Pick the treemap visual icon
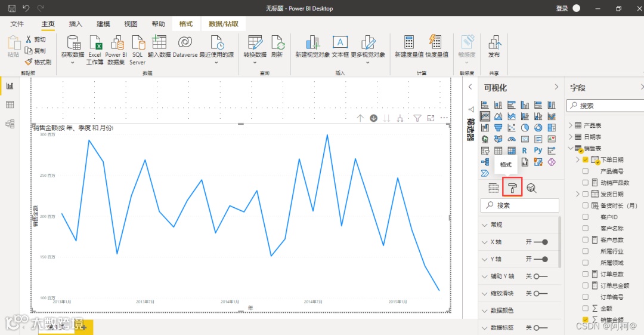The width and height of the screenshot is (644, 335). (552, 128)
